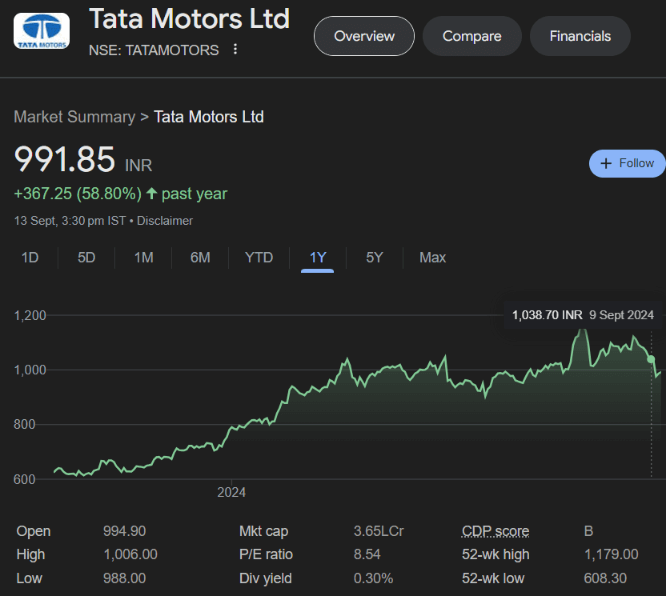This screenshot has height=596, width=666.
Task: Select the 1D time range
Action: [30, 257]
